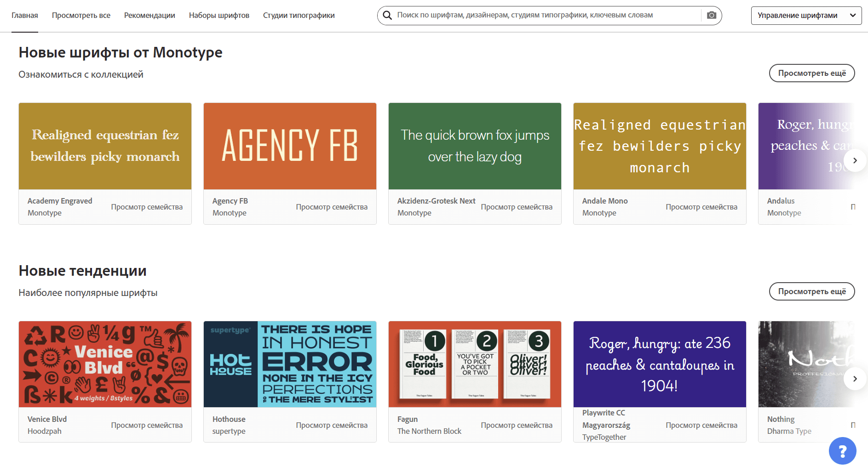868x466 pixels.
Task: Open Academy Engraved preview thumbnail
Action: coord(105,146)
